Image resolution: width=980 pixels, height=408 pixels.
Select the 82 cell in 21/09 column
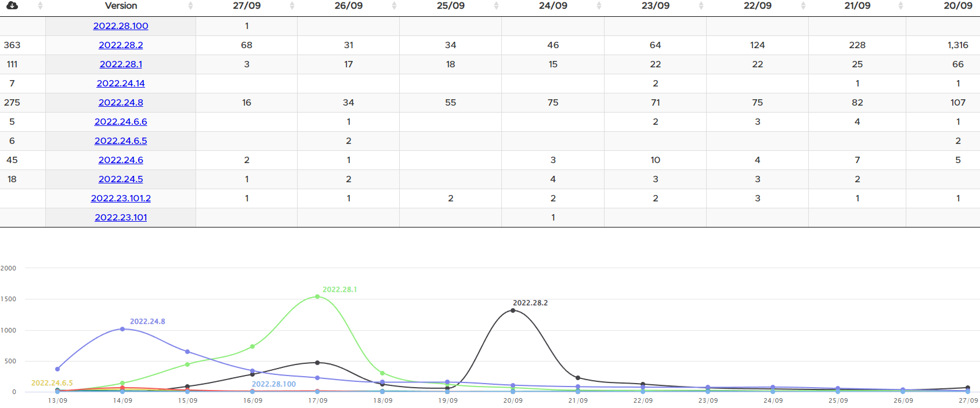(x=858, y=103)
